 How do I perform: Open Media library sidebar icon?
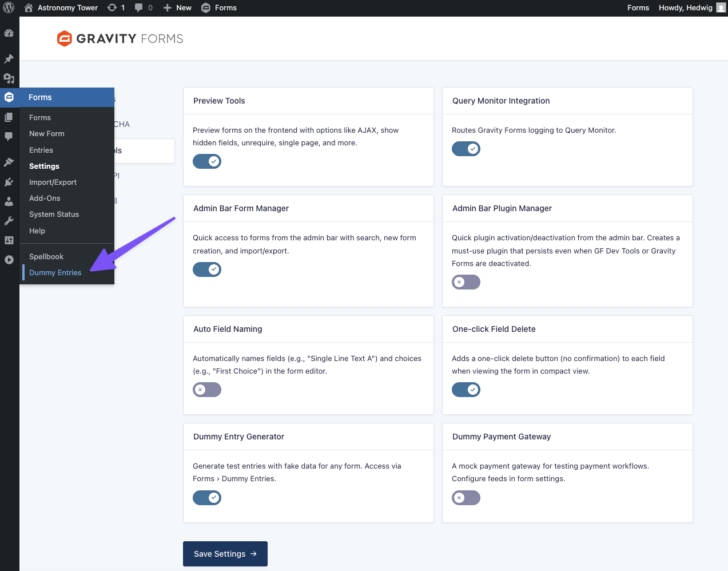click(9, 78)
